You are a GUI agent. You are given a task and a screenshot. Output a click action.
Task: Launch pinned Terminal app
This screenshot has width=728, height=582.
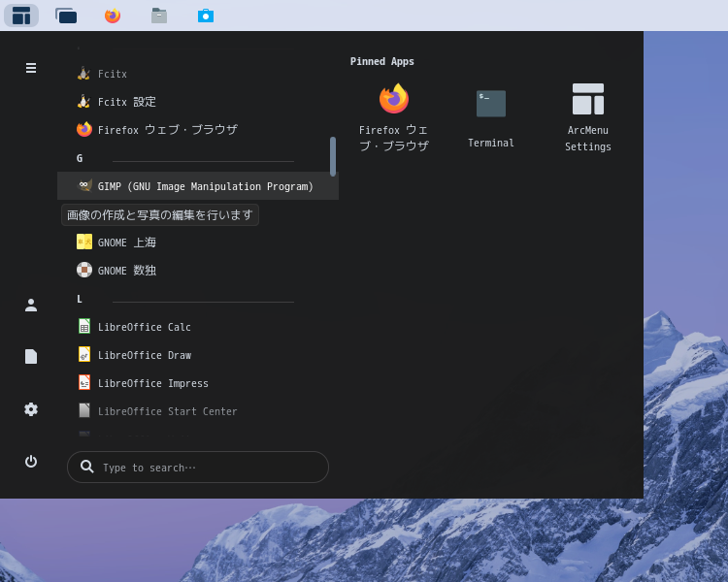491,117
